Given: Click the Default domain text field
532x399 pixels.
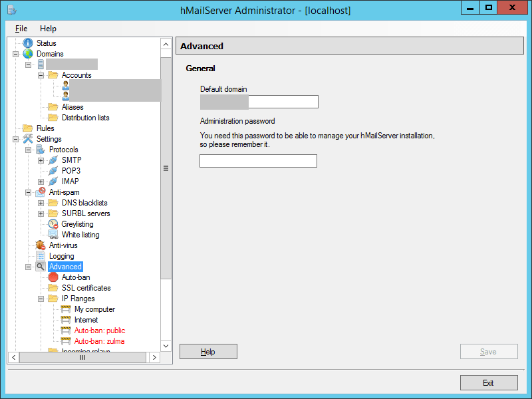Looking at the screenshot, I should click(x=259, y=102).
